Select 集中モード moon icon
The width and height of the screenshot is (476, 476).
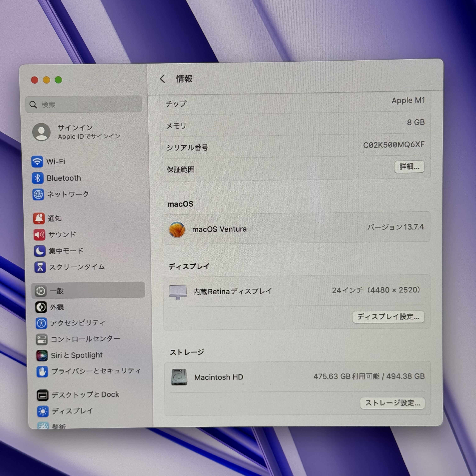(40, 251)
